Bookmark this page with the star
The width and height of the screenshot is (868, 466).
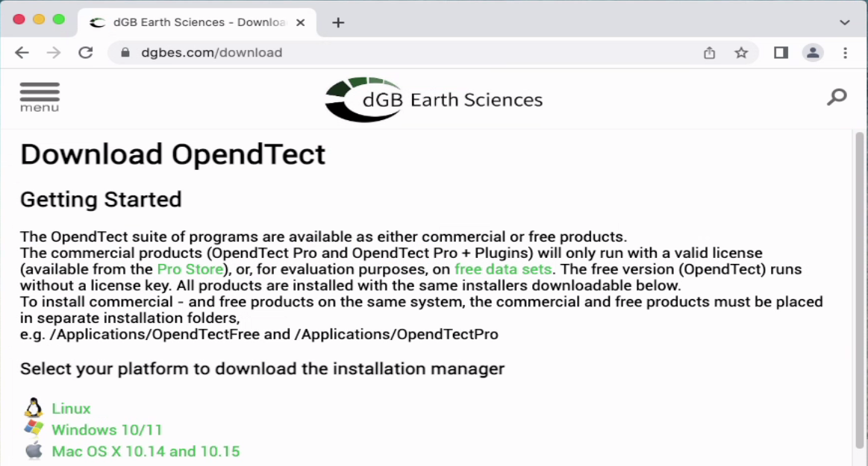(x=741, y=53)
